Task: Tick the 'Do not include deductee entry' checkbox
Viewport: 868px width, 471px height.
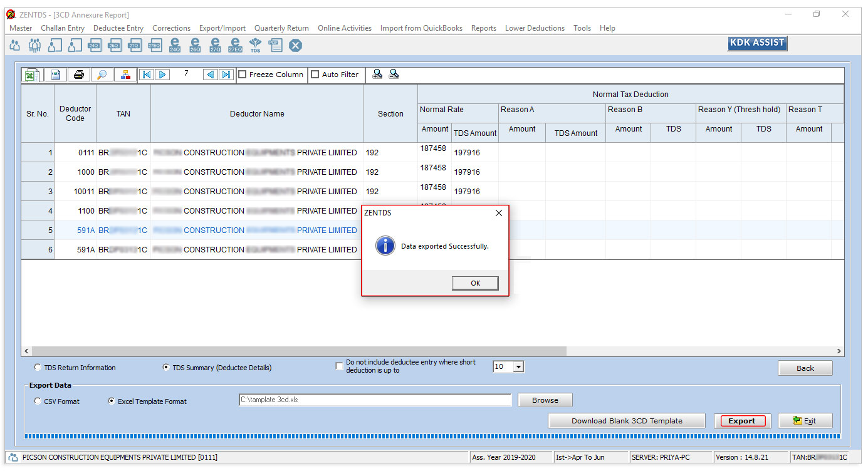Action: point(340,366)
